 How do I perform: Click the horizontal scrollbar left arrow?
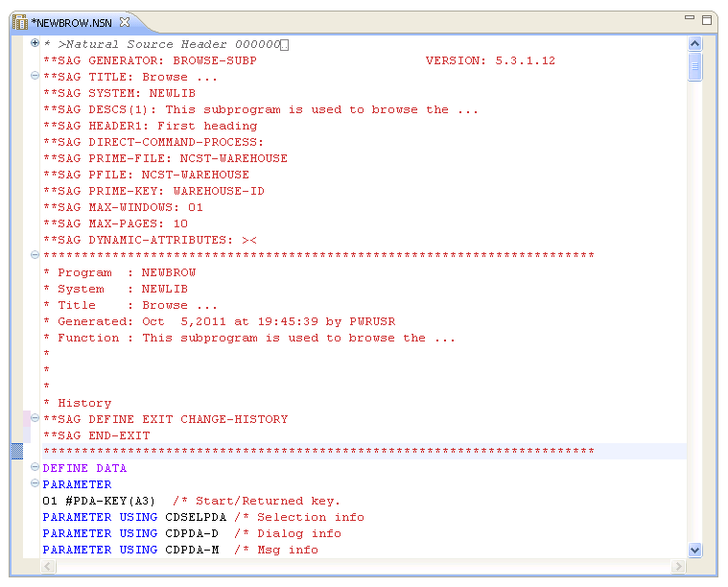(x=49, y=566)
